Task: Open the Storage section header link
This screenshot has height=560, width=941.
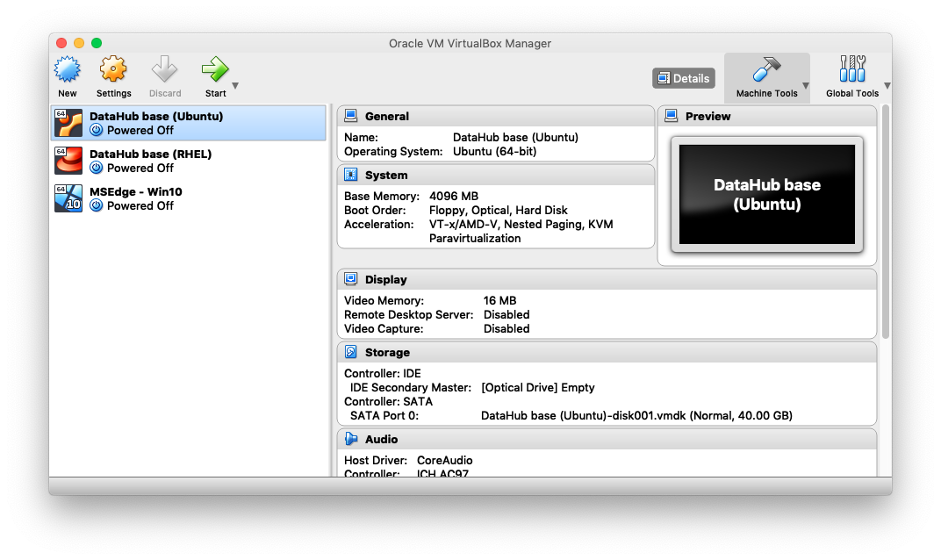Action: point(387,352)
